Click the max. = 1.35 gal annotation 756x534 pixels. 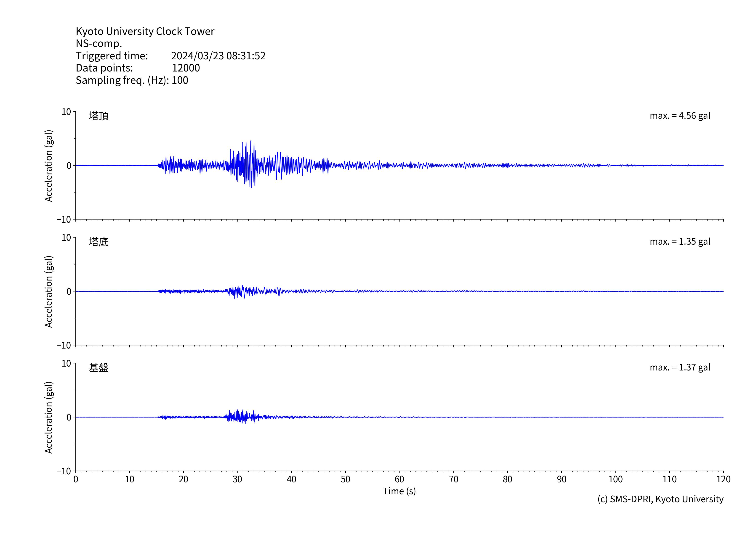pyautogui.click(x=680, y=241)
